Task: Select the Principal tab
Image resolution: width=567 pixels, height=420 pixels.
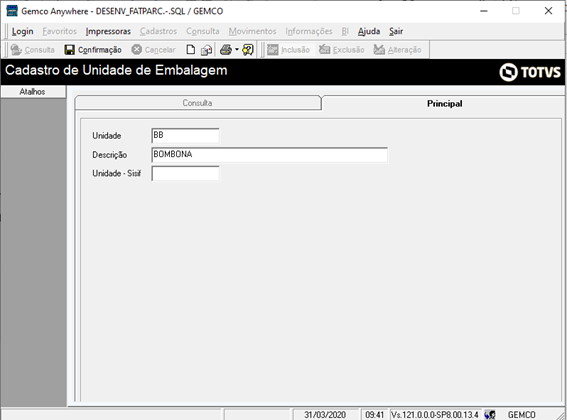Action: pyautogui.click(x=444, y=103)
